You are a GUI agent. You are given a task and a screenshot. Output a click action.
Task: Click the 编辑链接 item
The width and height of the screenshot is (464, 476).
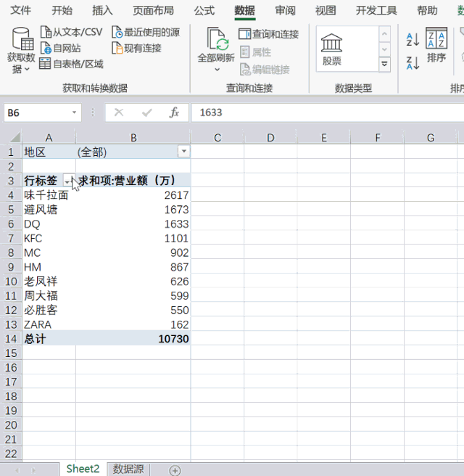[265, 69]
